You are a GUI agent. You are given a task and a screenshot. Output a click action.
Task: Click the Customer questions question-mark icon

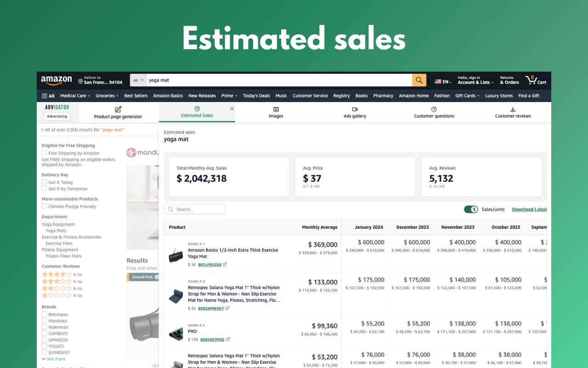point(434,109)
